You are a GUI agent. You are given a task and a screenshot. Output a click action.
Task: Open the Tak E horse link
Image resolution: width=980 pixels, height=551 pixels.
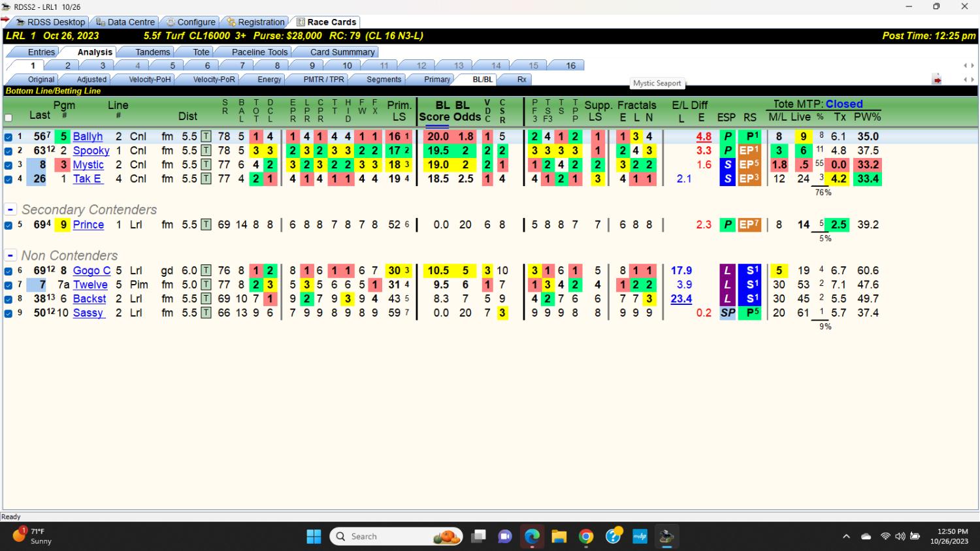pyautogui.click(x=88, y=179)
